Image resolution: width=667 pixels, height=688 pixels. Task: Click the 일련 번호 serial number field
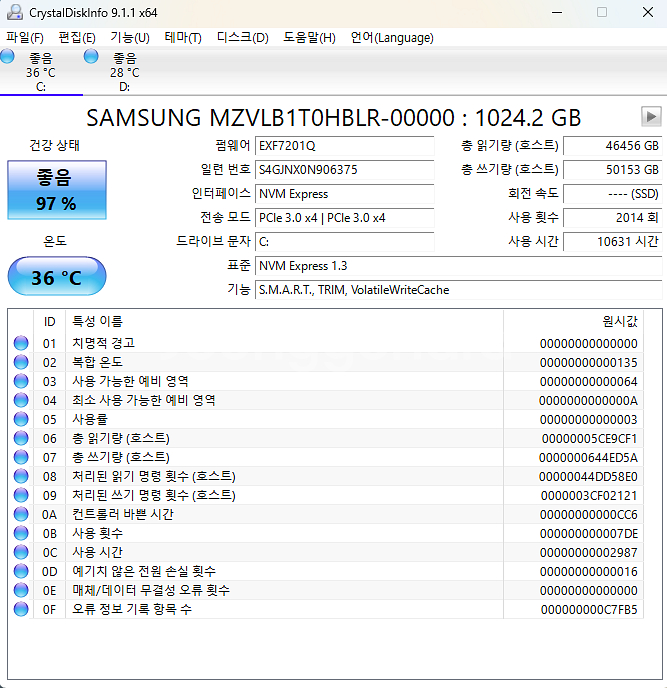tap(344, 170)
